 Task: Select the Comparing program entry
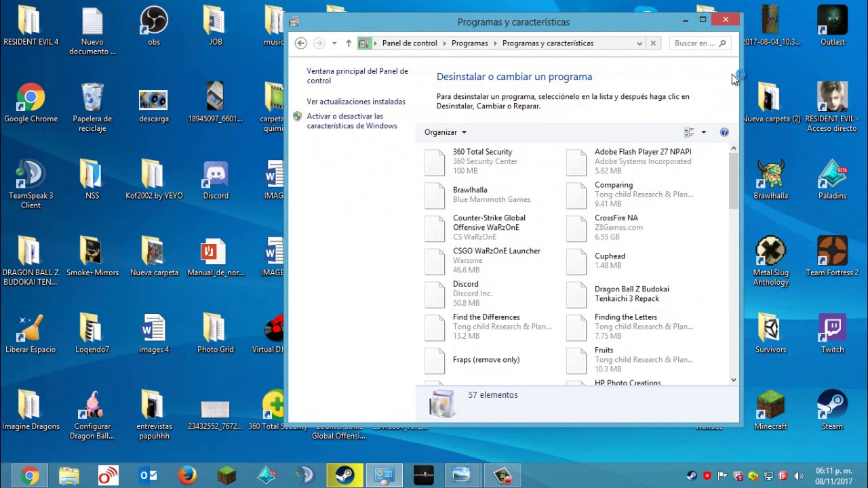tap(634, 195)
